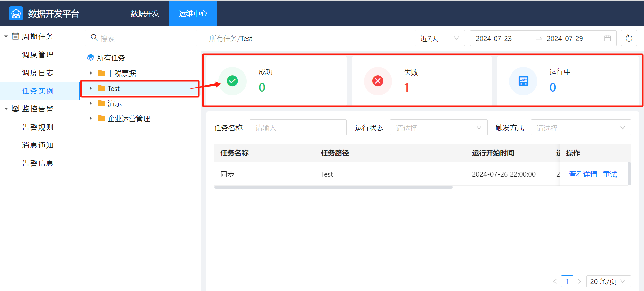The width and height of the screenshot is (644, 291).
Task: Expand the 非税票据 folder arrow
Action: [91, 73]
